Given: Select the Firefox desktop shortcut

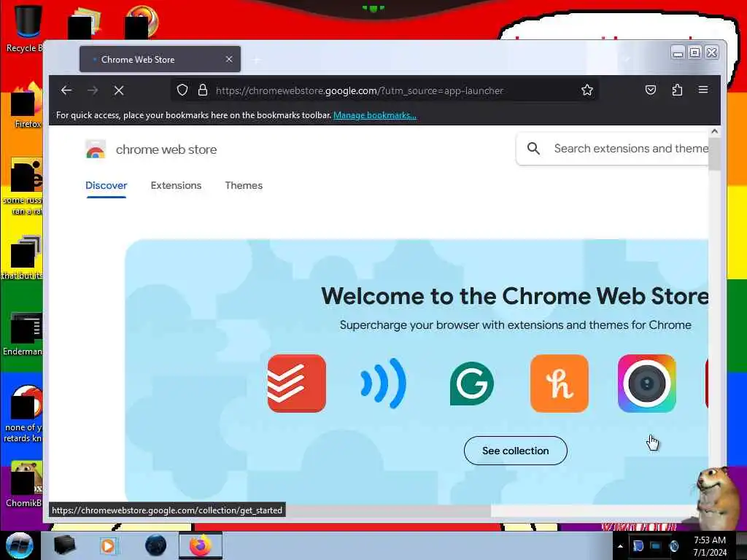Looking at the screenshot, I should coord(26,106).
